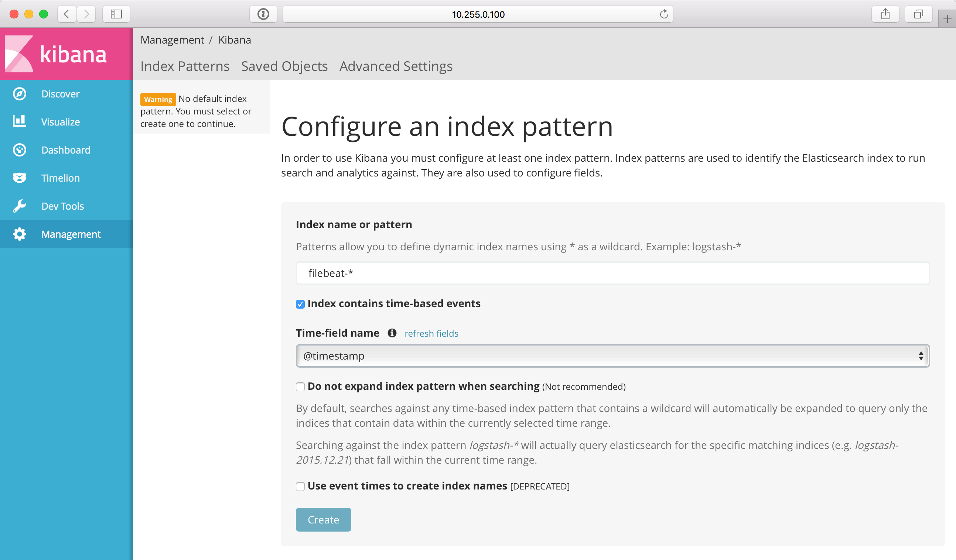
Task: Open Timelion in the sidebar
Action: (x=66, y=178)
